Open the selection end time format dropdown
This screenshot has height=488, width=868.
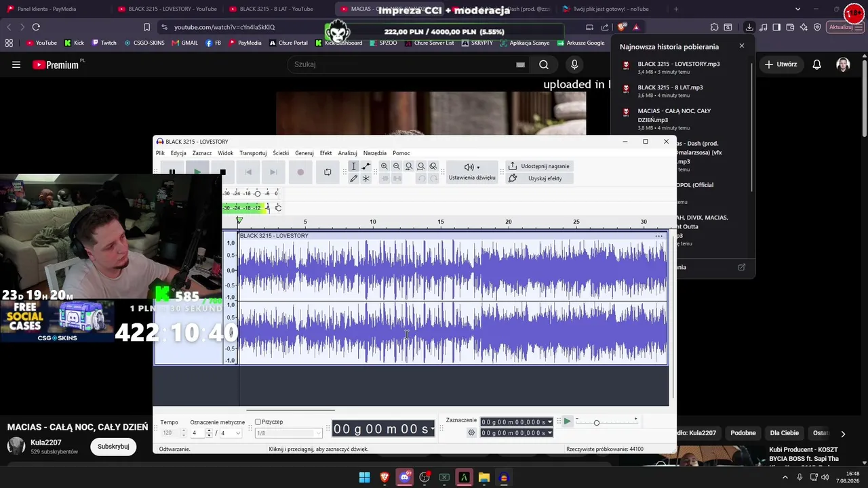[549, 433]
